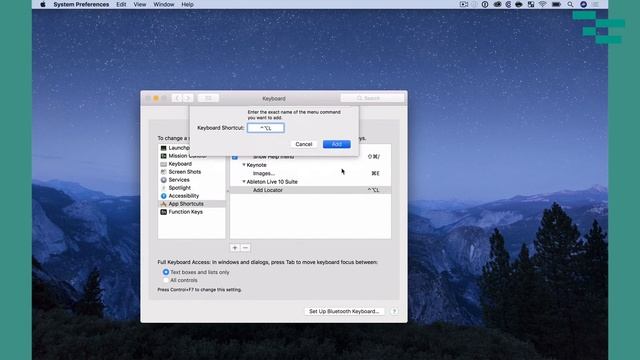Open the Apple menu
Image resolution: width=640 pixels, height=360 pixels.
(43, 4)
